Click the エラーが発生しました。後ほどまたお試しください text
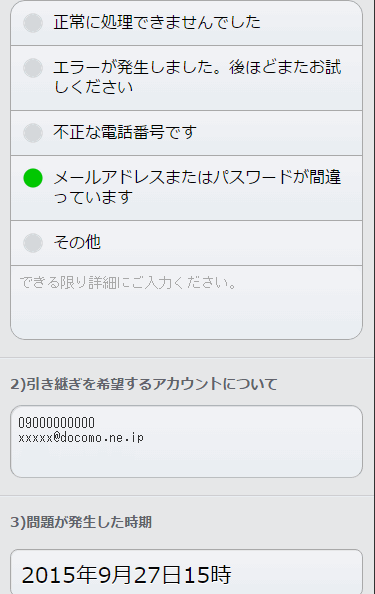 pyautogui.click(x=197, y=77)
